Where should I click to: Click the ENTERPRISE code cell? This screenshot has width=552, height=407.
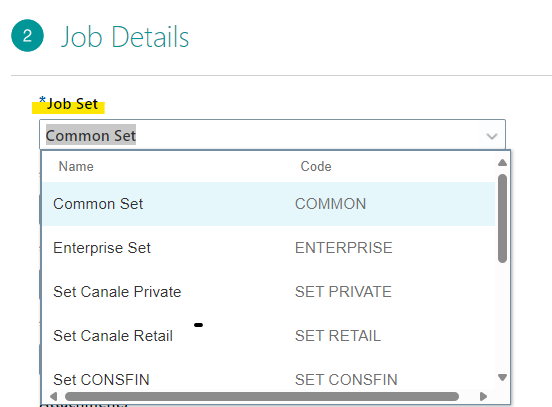pyautogui.click(x=344, y=248)
